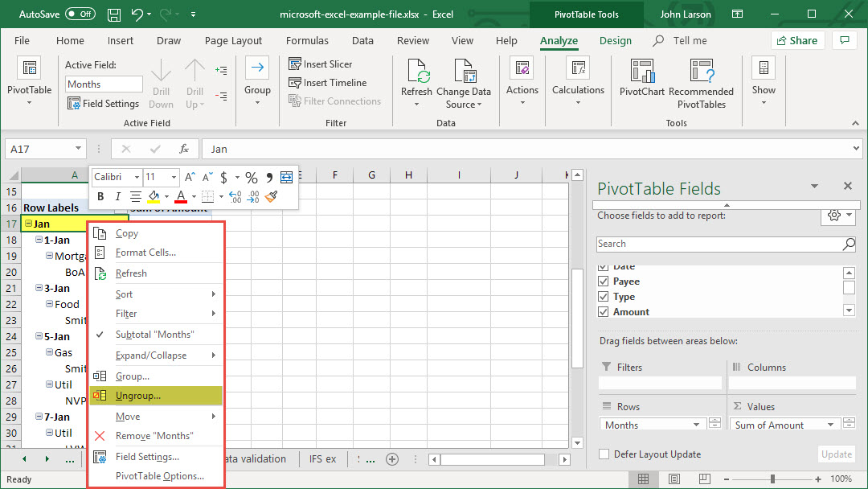Toggle bold in the mini toolbar
Viewport: 868px width, 489px height.
click(x=100, y=196)
